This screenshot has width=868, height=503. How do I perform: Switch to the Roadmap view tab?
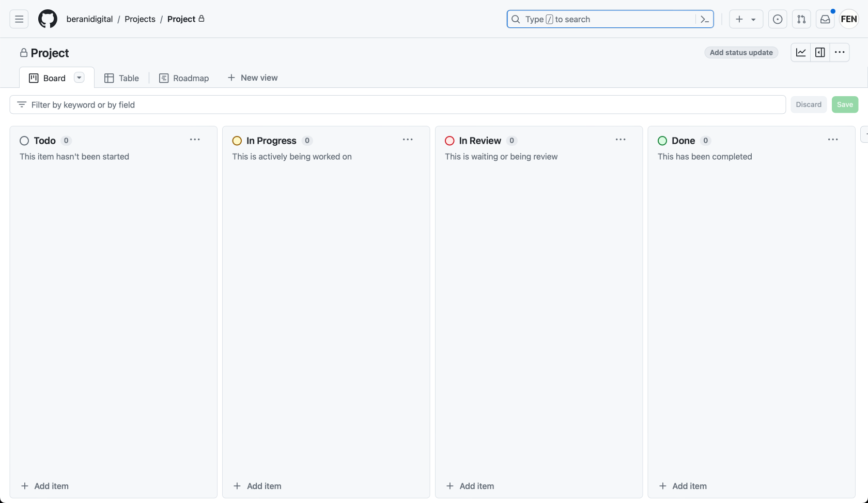point(184,78)
